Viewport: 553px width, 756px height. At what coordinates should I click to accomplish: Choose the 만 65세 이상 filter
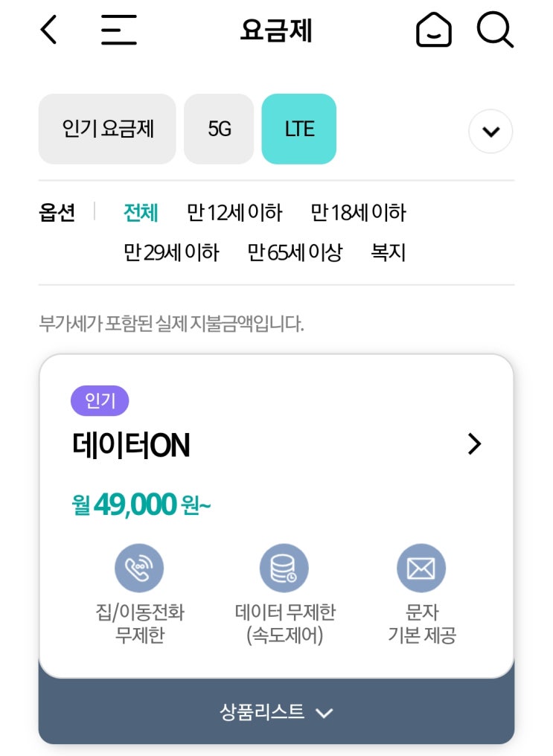click(x=295, y=252)
